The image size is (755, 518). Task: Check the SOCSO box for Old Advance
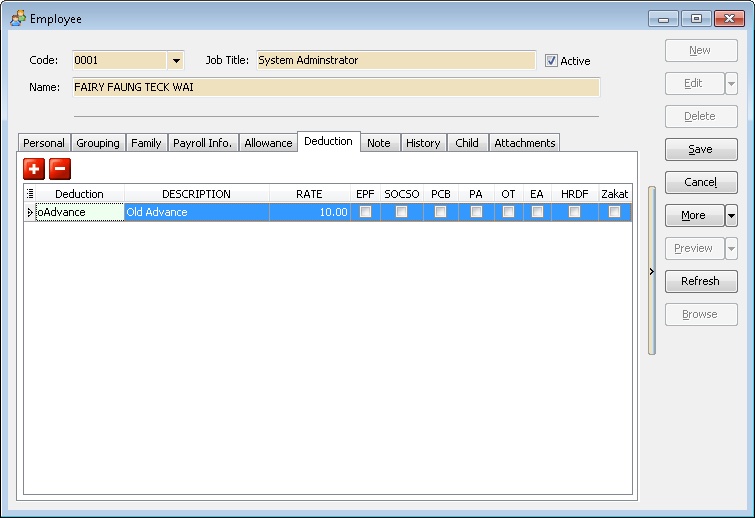tap(401, 212)
